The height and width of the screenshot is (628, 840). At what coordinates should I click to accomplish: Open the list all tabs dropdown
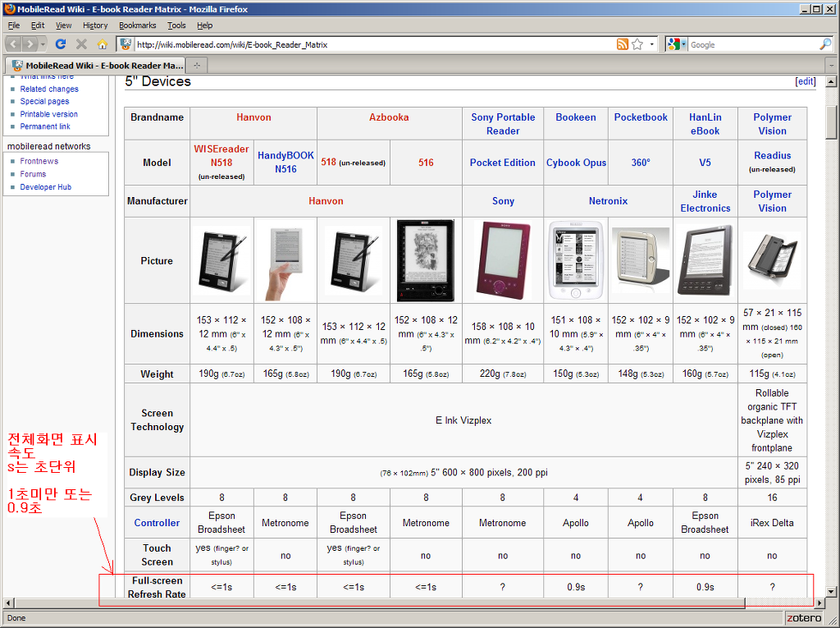[832, 66]
